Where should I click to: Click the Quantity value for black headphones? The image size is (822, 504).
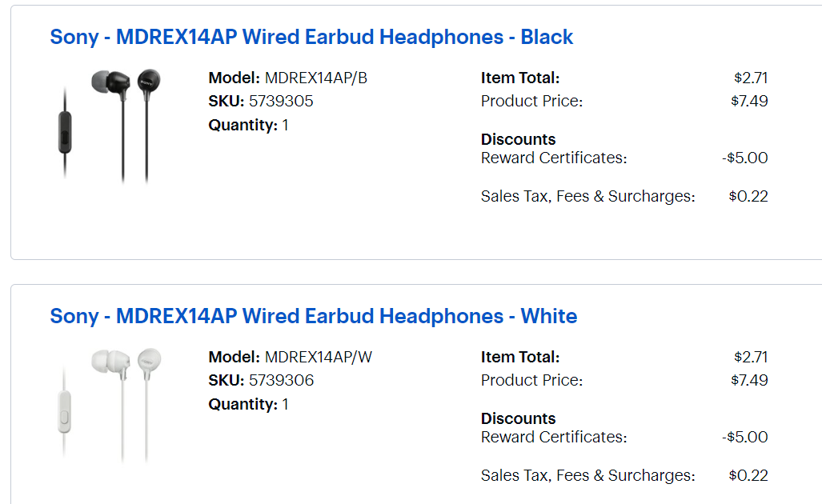pyautogui.click(x=285, y=126)
